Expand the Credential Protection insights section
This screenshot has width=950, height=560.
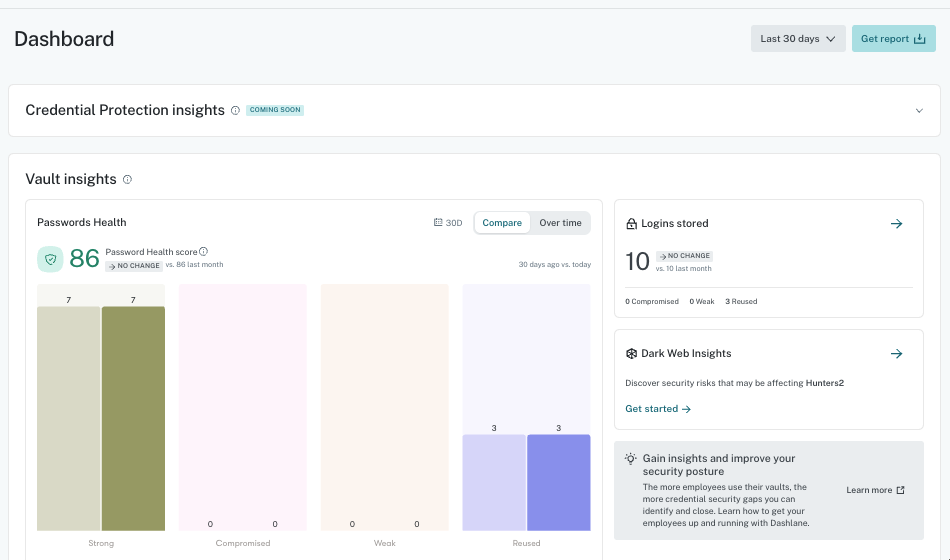click(x=919, y=110)
